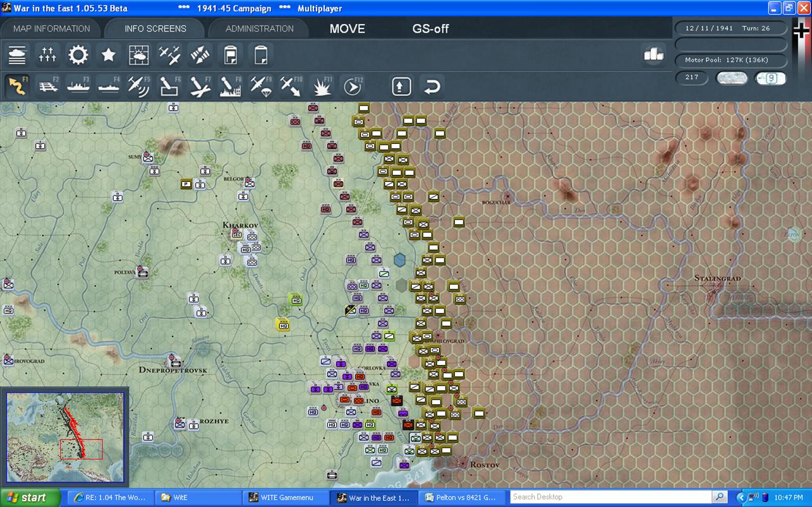
Task: Select the F5 air recon mode
Action: [139, 86]
